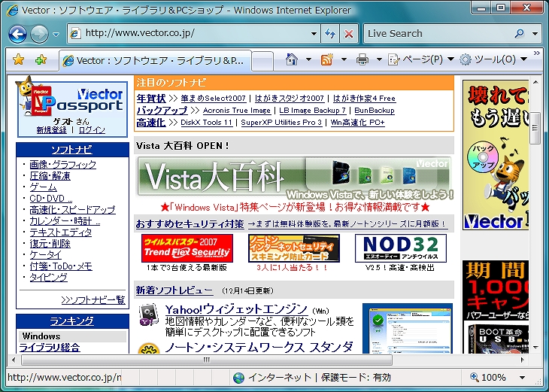Click the NOD32 antivirus banner
549x392 pixels.
coord(401,248)
